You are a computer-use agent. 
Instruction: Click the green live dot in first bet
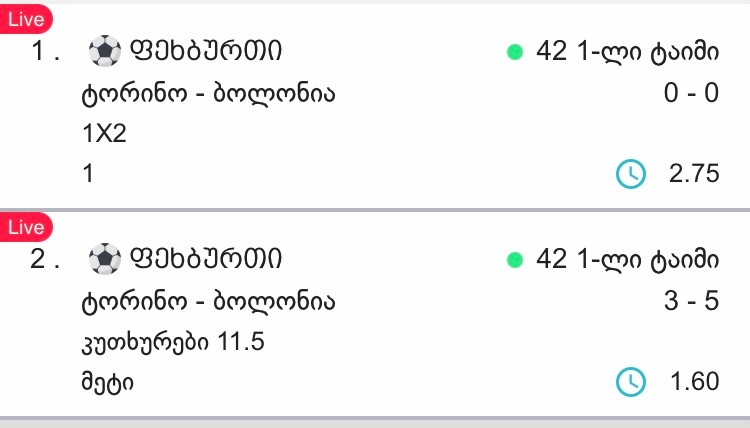[x=515, y=52]
